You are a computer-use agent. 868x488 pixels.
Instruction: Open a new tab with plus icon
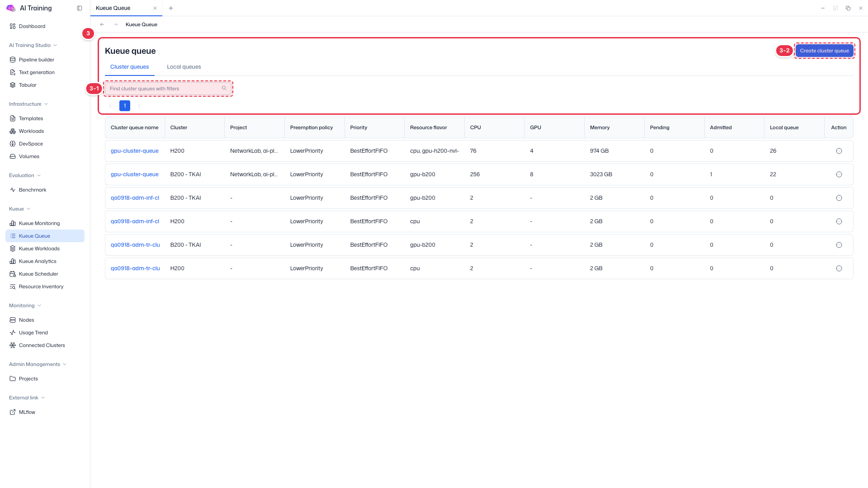171,8
